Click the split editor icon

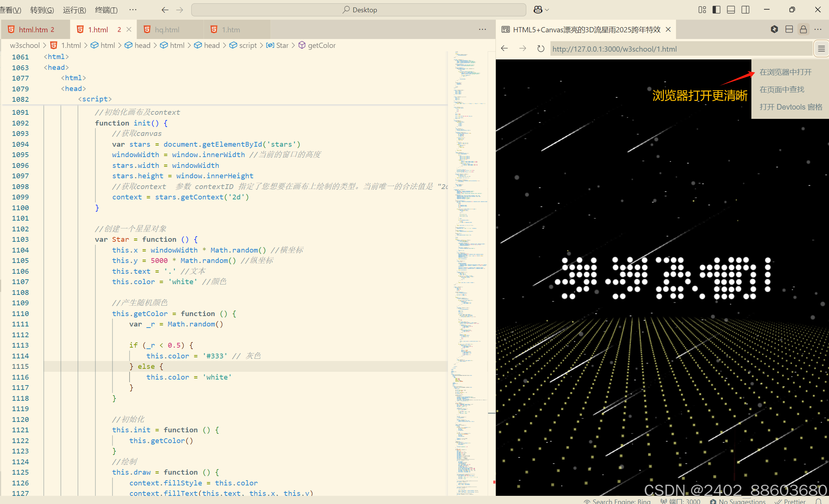click(789, 29)
